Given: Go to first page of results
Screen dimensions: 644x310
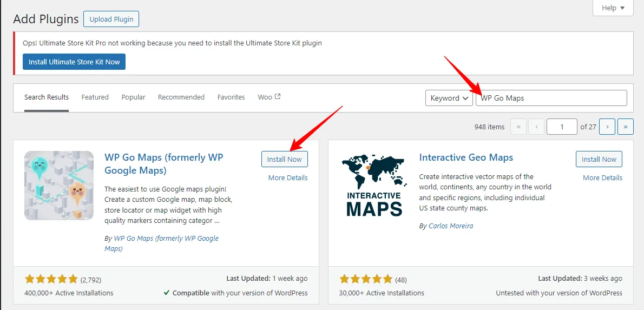Looking at the screenshot, I should pyautogui.click(x=518, y=127).
